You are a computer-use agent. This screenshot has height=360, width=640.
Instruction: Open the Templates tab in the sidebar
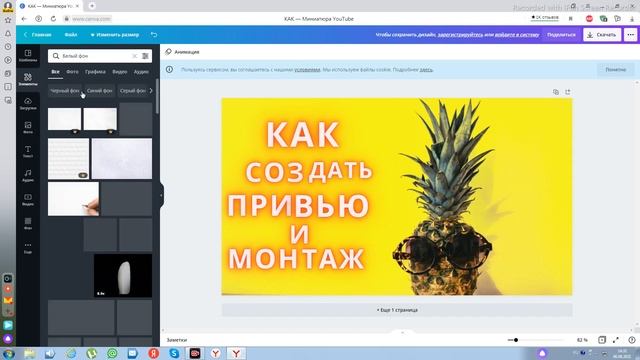pos(28,56)
